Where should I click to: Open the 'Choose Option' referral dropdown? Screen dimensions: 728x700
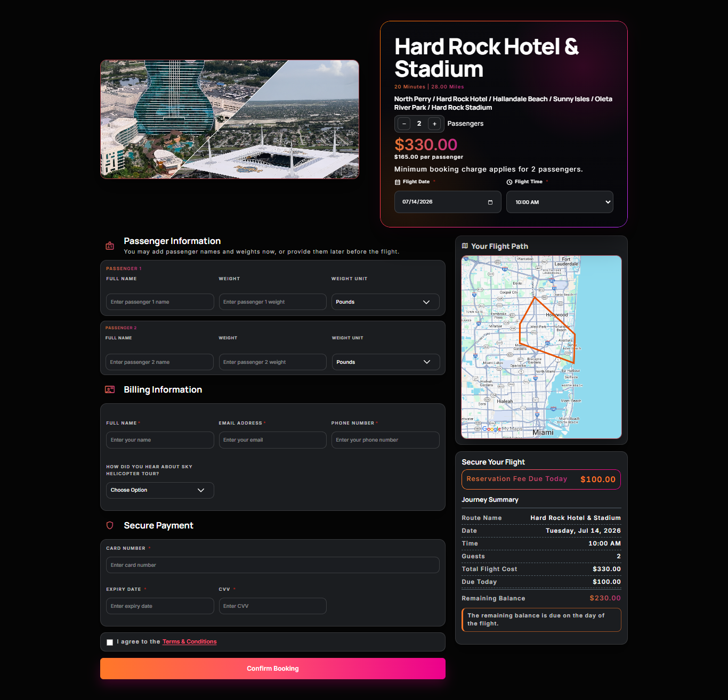tap(160, 490)
